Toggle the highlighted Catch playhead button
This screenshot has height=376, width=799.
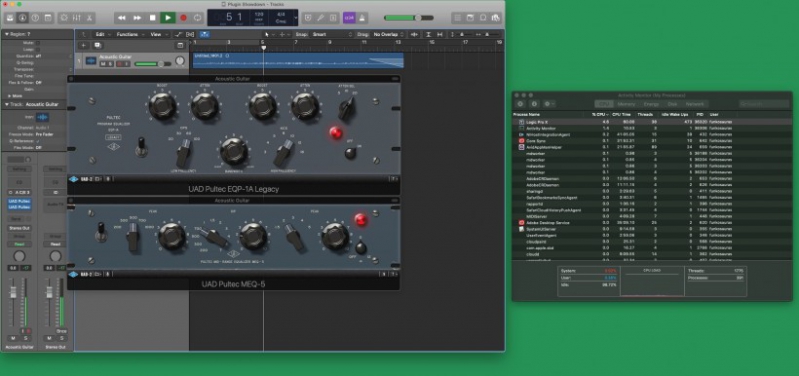tap(204, 34)
